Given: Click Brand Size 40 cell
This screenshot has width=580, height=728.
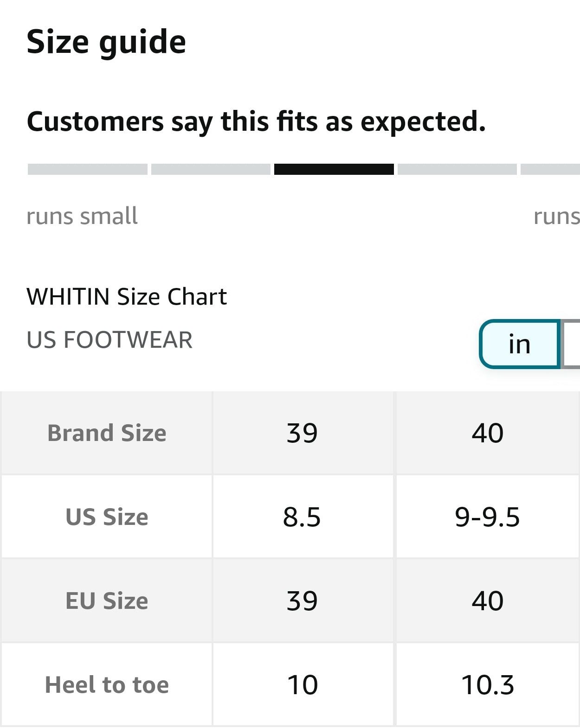Looking at the screenshot, I should click(x=487, y=433).
